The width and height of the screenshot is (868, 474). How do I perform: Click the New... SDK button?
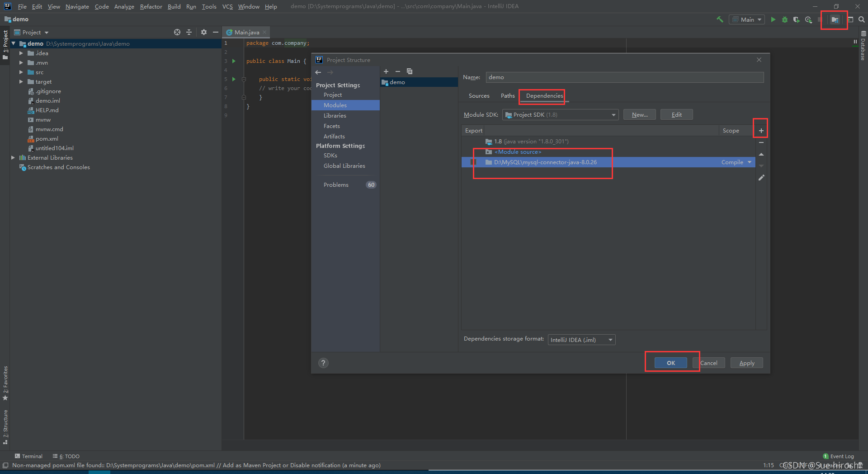coord(640,115)
